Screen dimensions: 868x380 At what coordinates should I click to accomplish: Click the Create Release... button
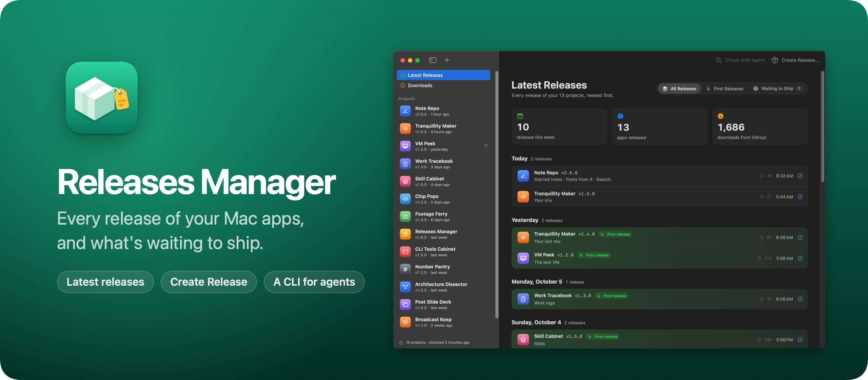pos(795,60)
